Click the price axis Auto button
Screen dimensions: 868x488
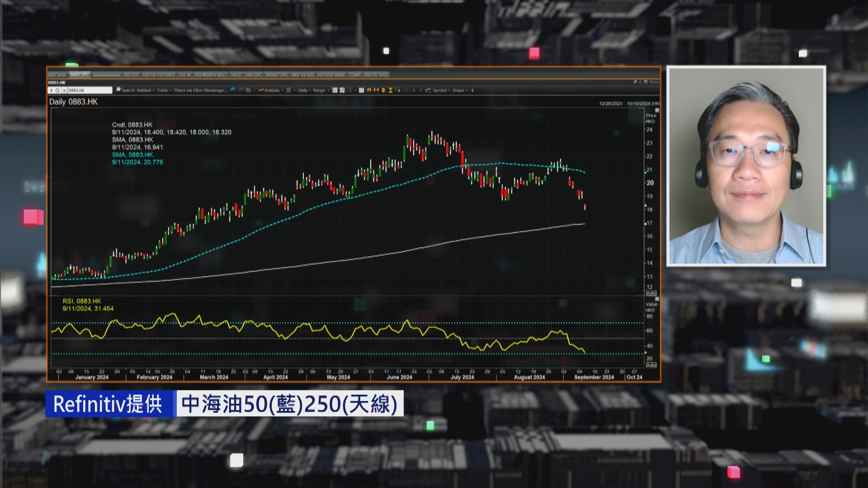tap(651, 293)
